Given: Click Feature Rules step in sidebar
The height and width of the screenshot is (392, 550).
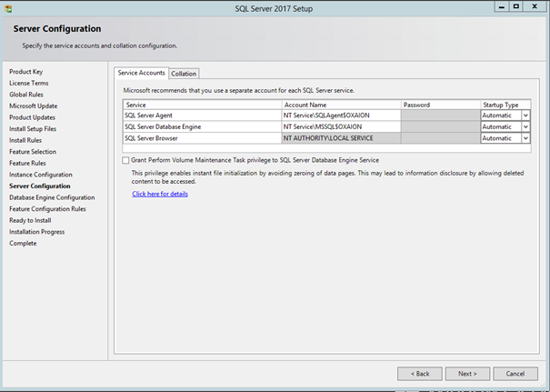Looking at the screenshot, I should tap(27, 163).
